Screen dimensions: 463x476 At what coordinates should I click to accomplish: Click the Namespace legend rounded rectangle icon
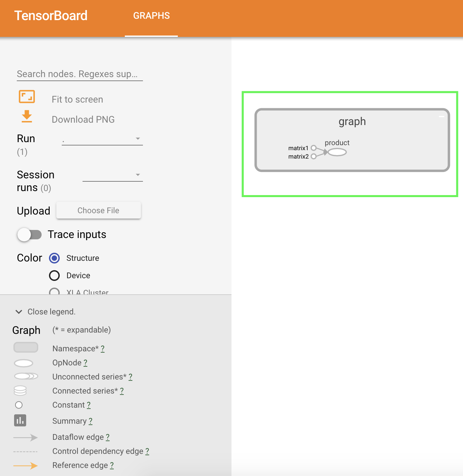pos(26,347)
